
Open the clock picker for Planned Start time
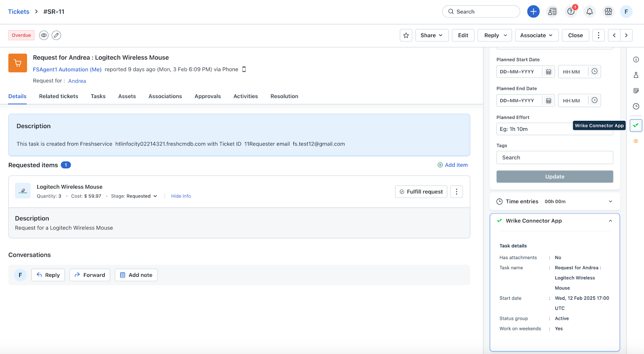pyautogui.click(x=594, y=72)
